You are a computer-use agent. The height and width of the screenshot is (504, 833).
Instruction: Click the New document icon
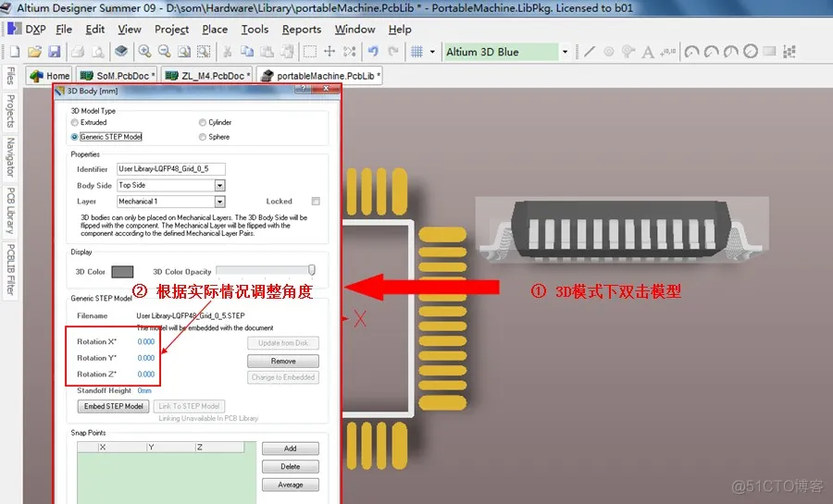pos(15,52)
